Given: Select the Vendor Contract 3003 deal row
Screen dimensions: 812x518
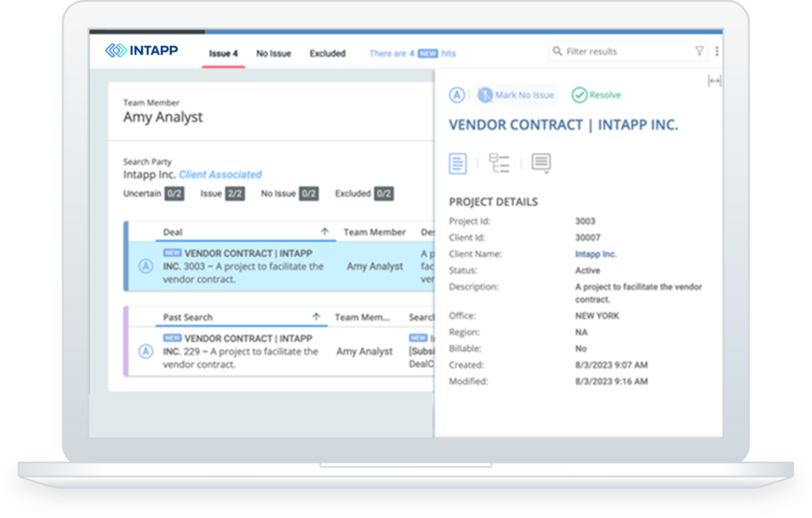Looking at the screenshot, I should click(x=282, y=267).
